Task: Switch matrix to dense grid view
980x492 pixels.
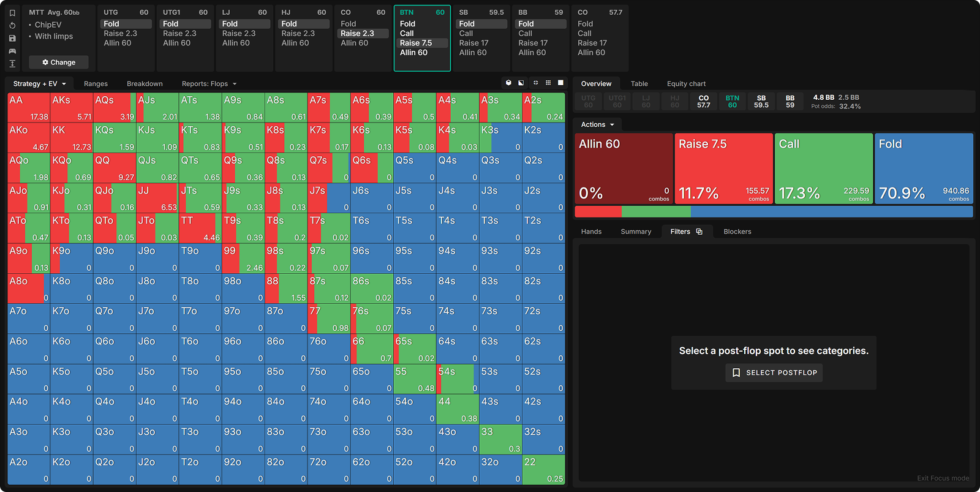Action: pyautogui.click(x=548, y=83)
